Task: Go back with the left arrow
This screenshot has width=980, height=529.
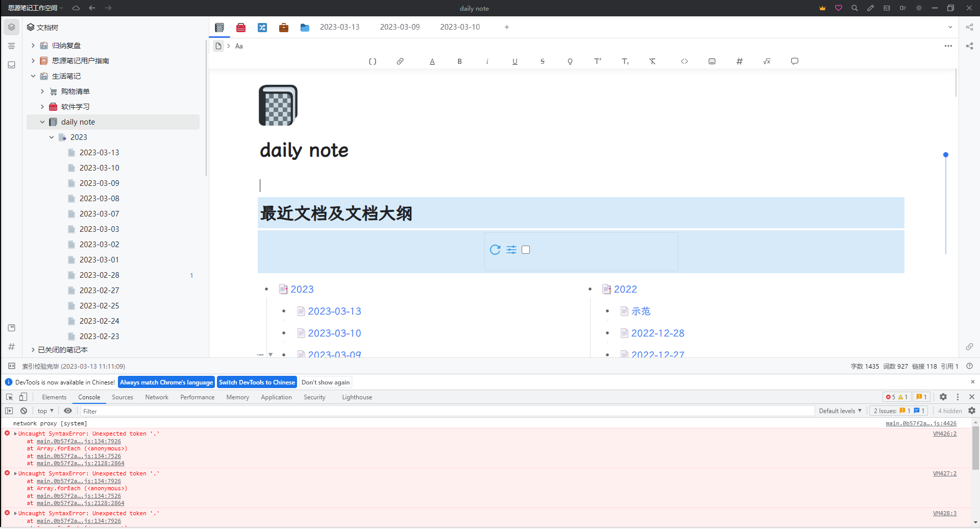Action: tap(92, 8)
